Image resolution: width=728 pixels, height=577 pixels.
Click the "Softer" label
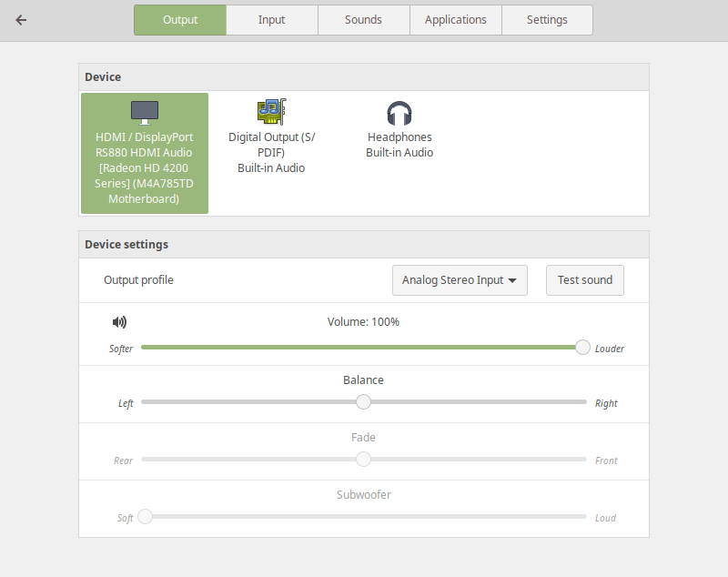pos(121,349)
